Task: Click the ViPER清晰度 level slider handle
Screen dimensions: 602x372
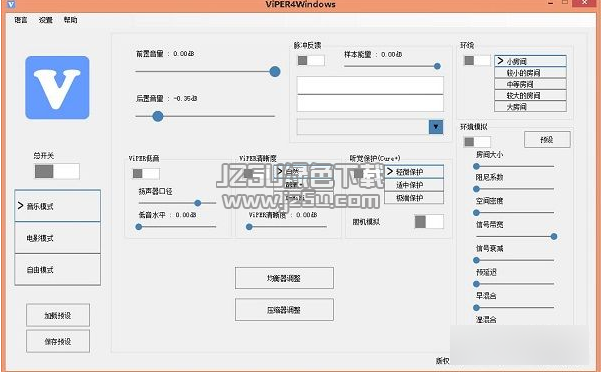Action: (249, 227)
